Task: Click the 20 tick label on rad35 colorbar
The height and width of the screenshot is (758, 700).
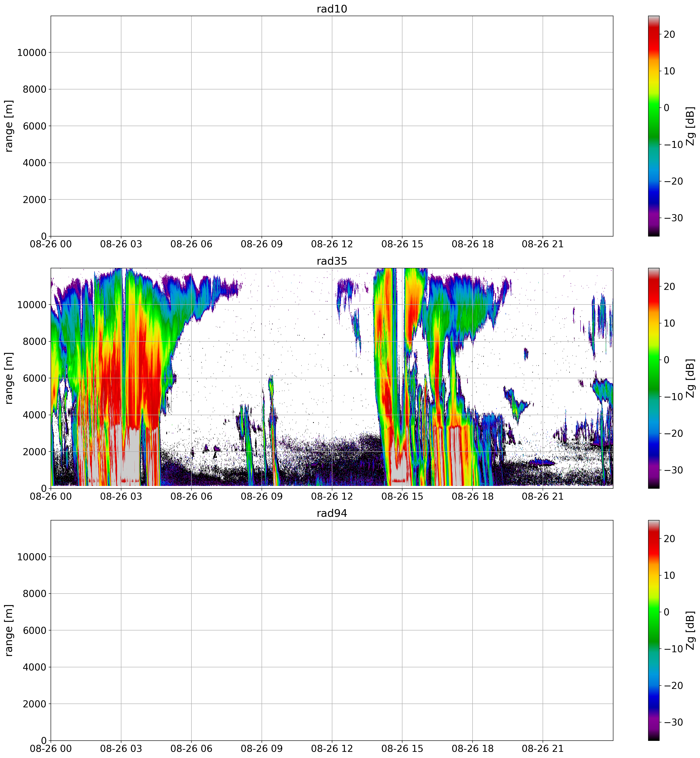Action: 669,287
